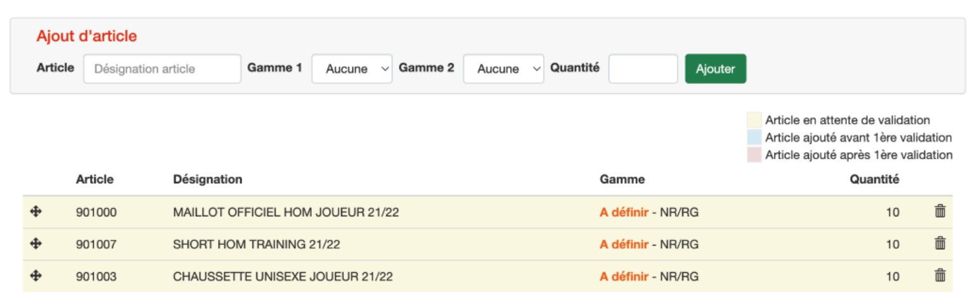Click the Quantité column header

point(874,180)
